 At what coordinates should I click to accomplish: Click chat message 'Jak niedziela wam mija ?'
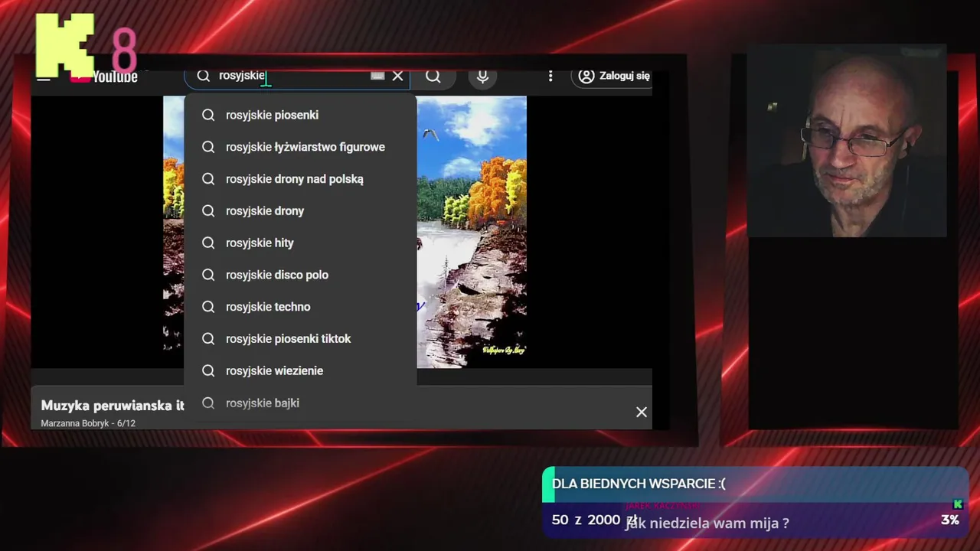point(707,523)
